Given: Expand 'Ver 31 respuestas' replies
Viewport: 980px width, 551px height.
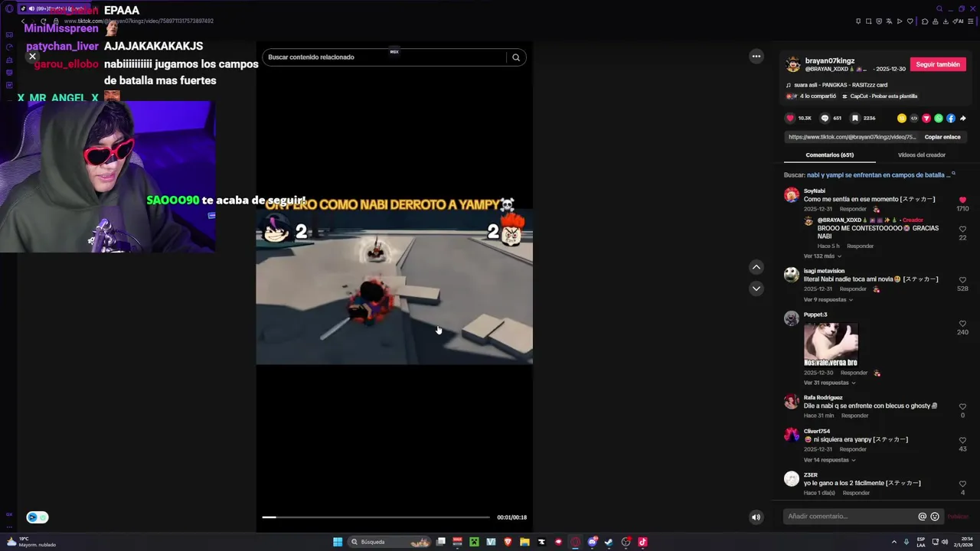Looking at the screenshot, I should coord(828,383).
